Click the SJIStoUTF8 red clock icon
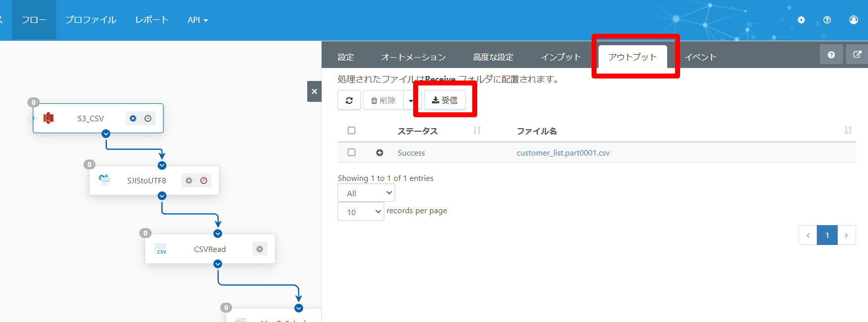Viewport: 868px width, 322px height. pyautogui.click(x=204, y=180)
